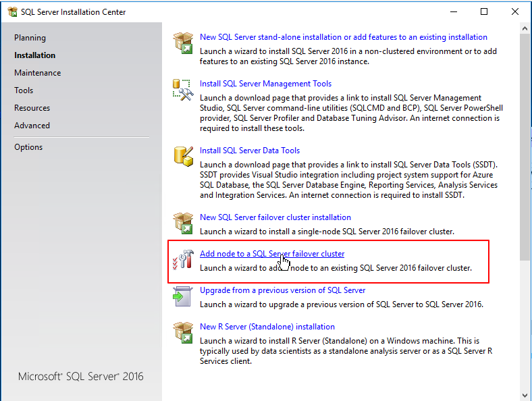Click text 'Launch a wizard to upgrade a previous version'
Image resolution: width=532 pixels, height=401 pixels.
pyautogui.click(x=342, y=304)
